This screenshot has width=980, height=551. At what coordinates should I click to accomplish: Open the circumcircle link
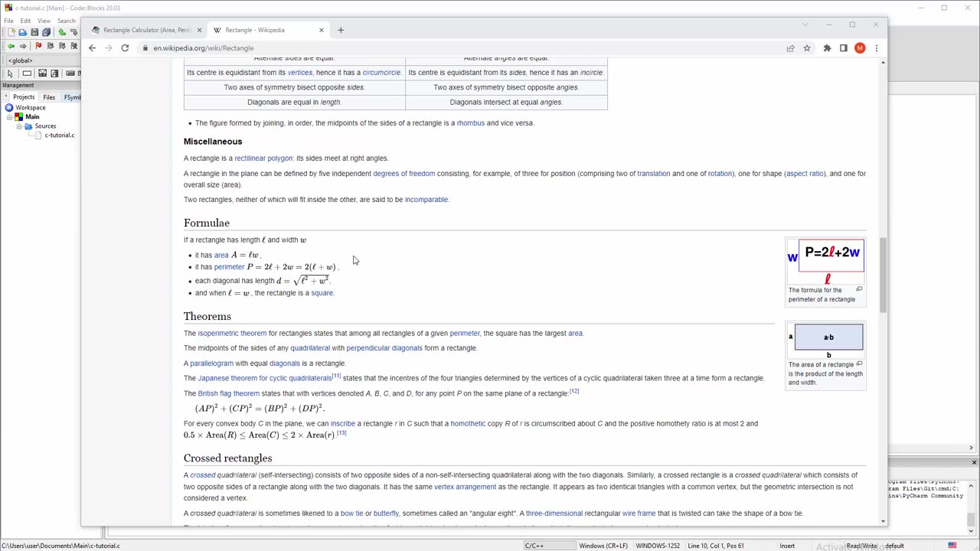[x=381, y=73]
